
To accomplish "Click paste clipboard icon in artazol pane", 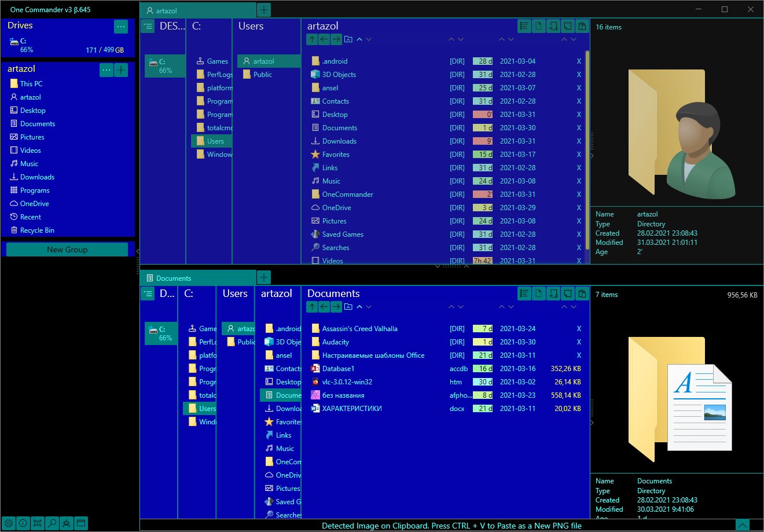I will coord(582,26).
